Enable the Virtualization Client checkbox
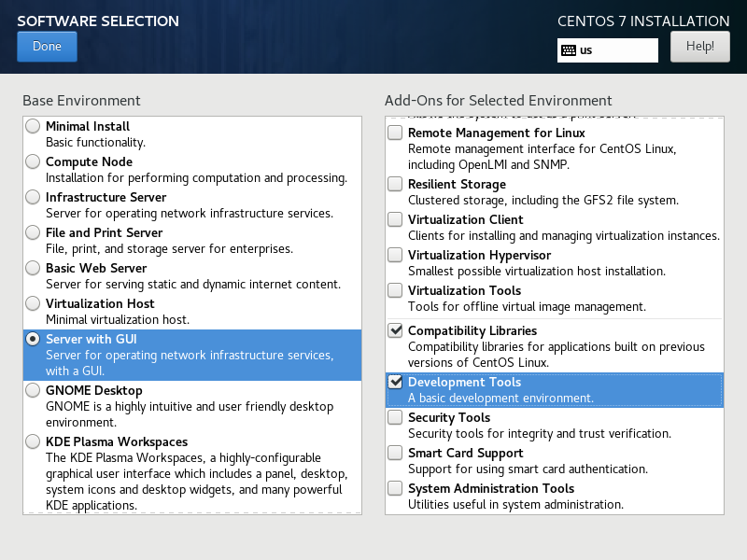Image resolution: width=747 pixels, height=560 pixels. point(396,220)
